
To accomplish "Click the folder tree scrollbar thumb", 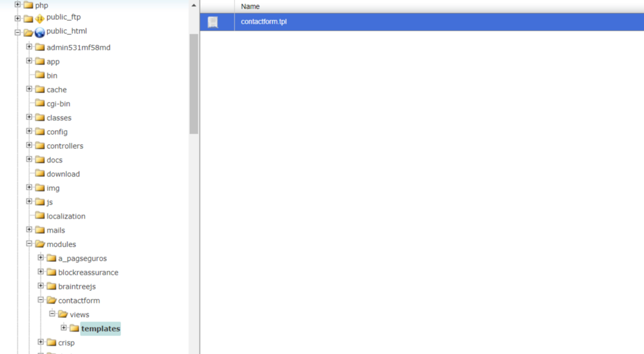I will [x=194, y=84].
